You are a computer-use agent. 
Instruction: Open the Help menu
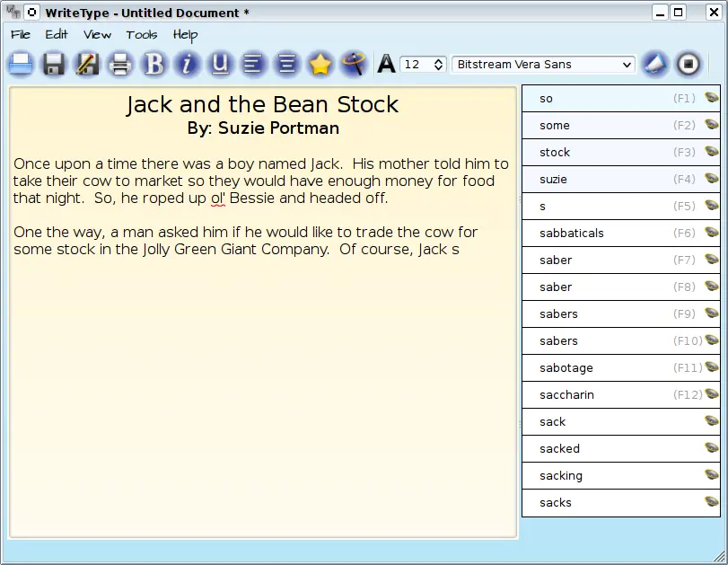click(185, 35)
